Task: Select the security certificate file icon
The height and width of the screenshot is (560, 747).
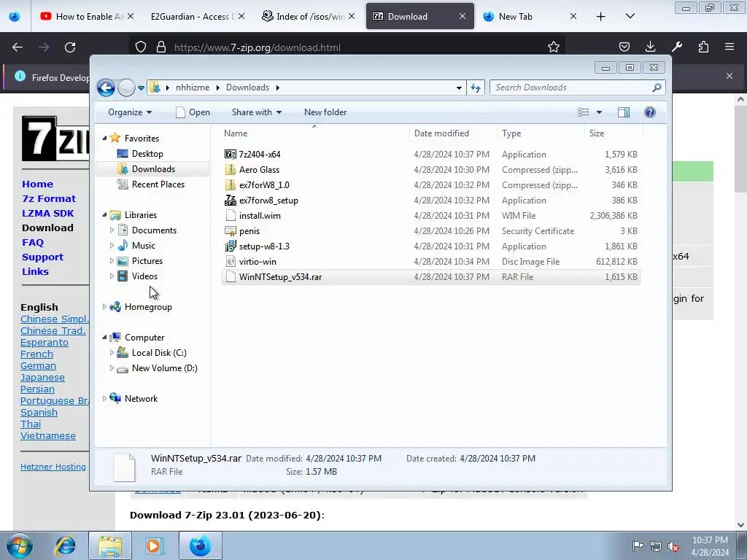Action: point(231,231)
